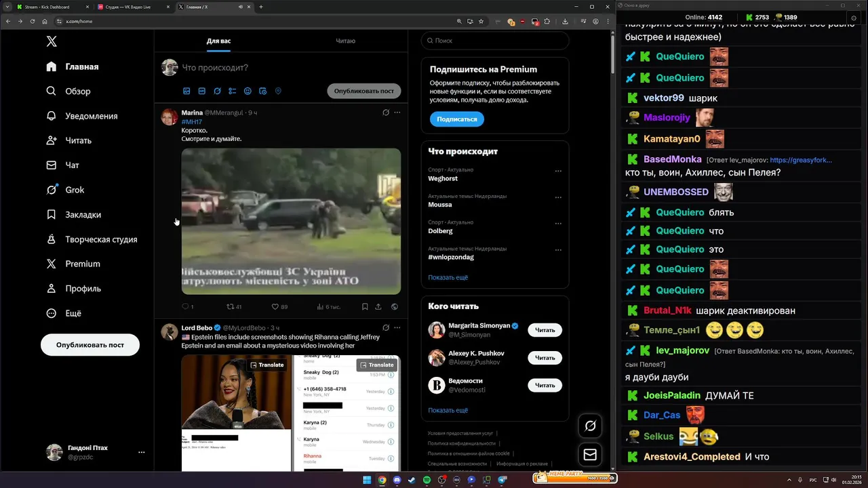Reply to Marina's post

[186, 307]
